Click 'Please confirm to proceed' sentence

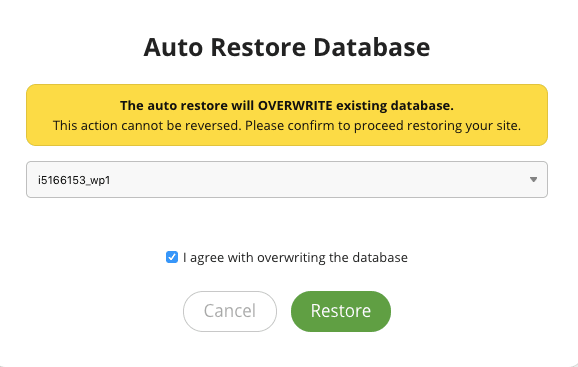(x=383, y=126)
